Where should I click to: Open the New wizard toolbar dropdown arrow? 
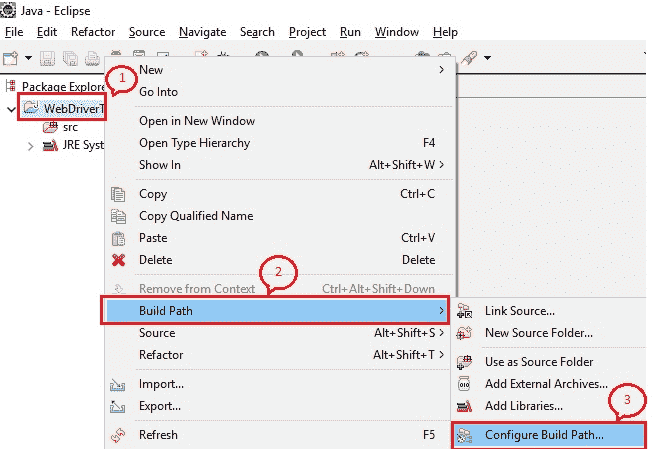pyautogui.click(x=28, y=58)
